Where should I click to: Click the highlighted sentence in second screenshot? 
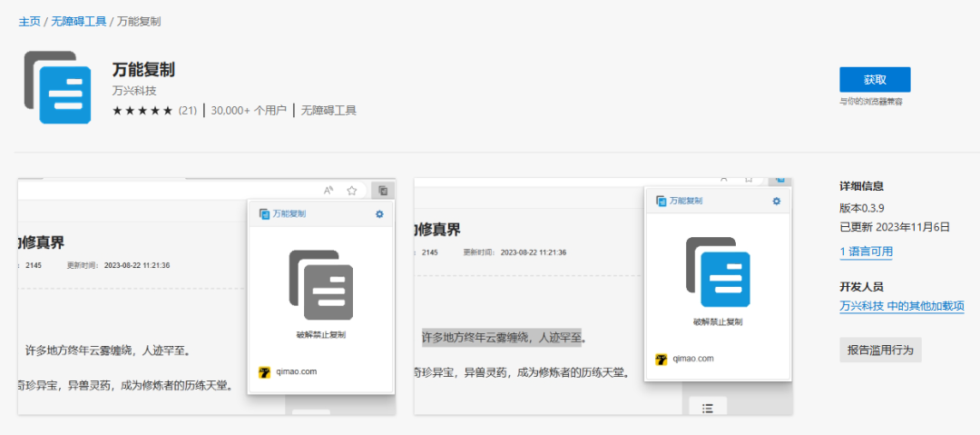[x=504, y=338]
